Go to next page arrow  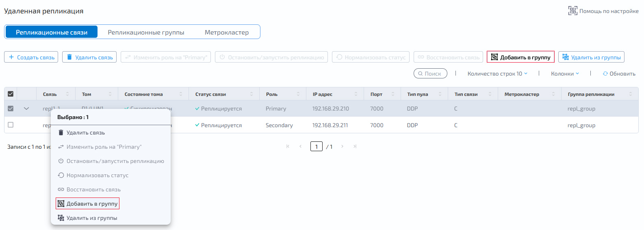coord(343,146)
